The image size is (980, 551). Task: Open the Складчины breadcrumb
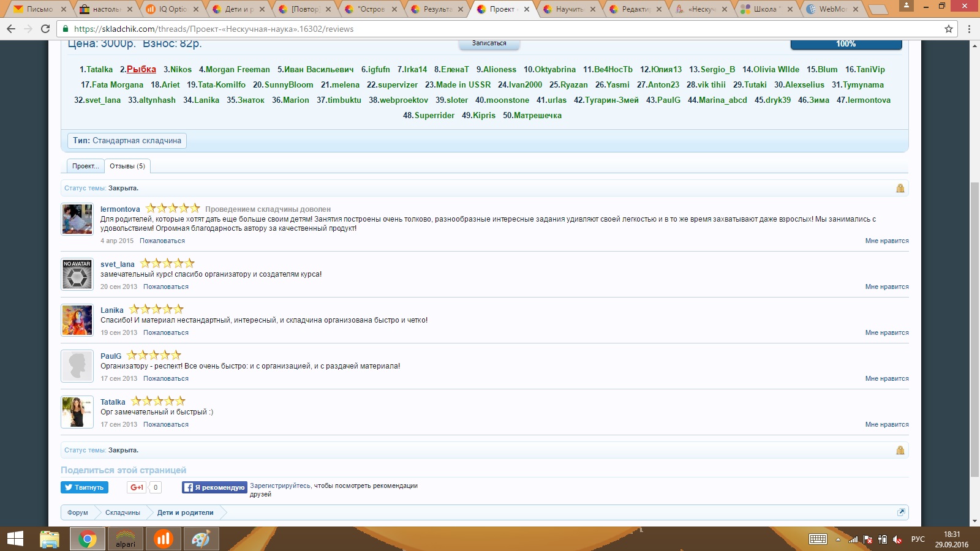tap(123, 512)
